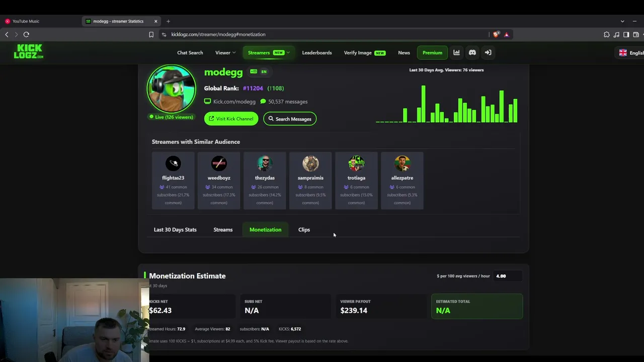The height and width of the screenshot is (362, 644).
Task: Click the Subs Net N/A value
Action: coord(252,311)
